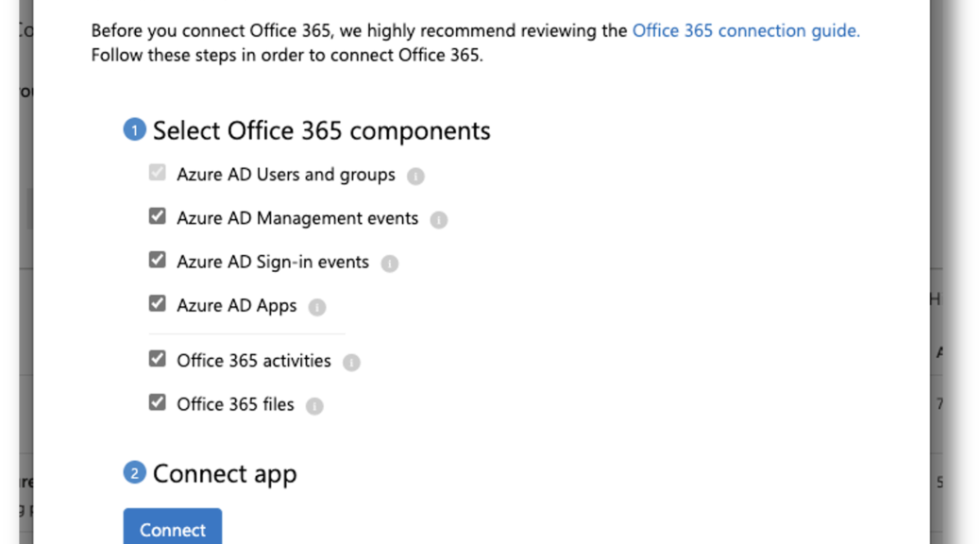This screenshot has width=980, height=544.
Task: Show info icon beside Azure AD Sign-in events
Action: 389,263
